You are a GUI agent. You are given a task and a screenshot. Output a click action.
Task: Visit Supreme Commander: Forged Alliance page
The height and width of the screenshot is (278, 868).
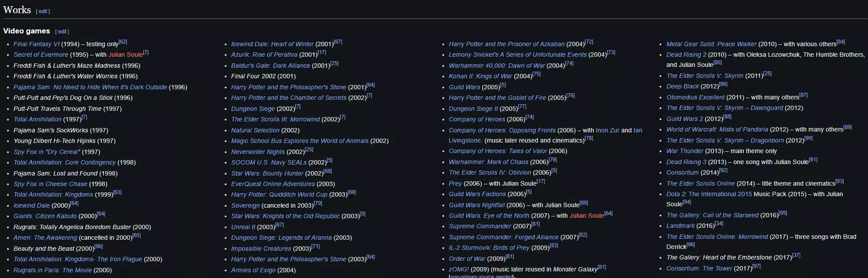pyautogui.click(x=504, y=238)
